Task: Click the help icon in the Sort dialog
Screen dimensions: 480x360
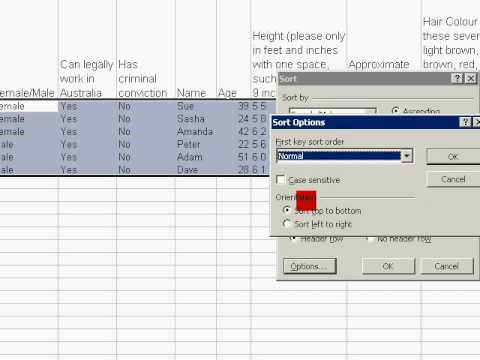Action: click(457, 79)
